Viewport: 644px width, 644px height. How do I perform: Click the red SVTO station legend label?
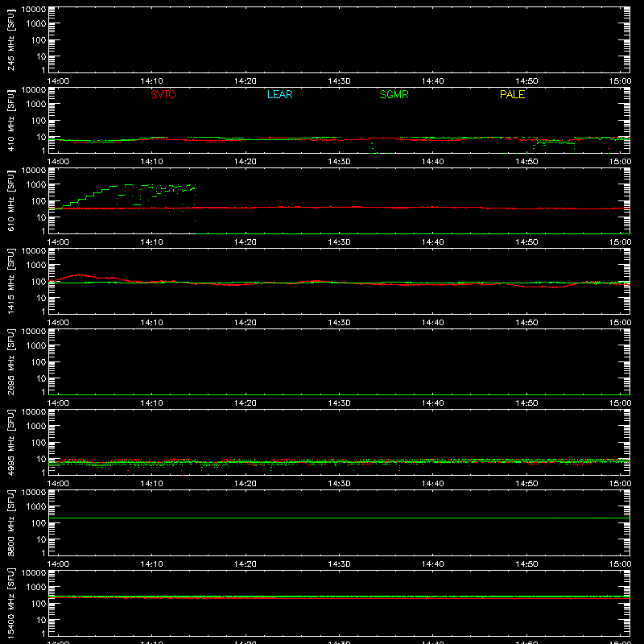[163, 94]
